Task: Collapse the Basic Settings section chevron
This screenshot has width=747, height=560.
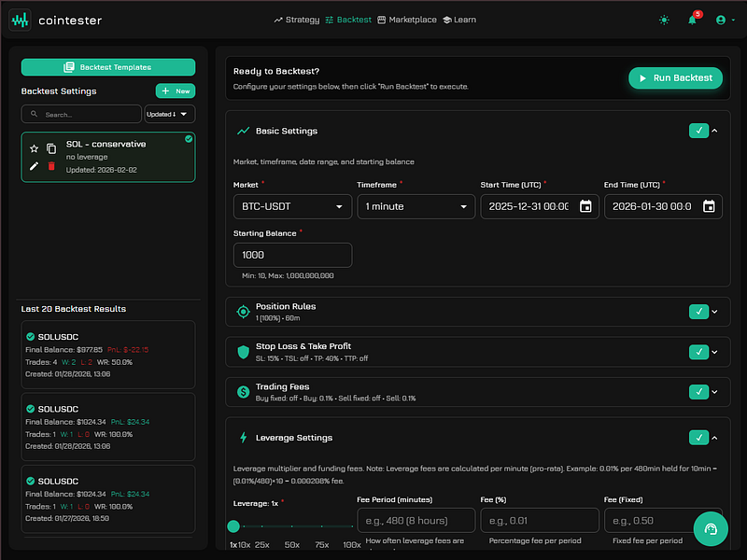Action: [714, 131]
